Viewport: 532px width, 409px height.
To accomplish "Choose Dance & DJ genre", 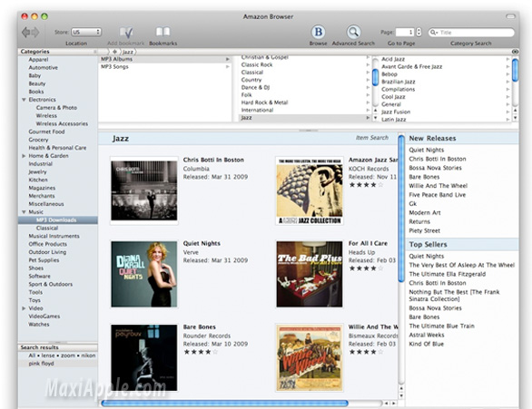I will tap(255, 87).
